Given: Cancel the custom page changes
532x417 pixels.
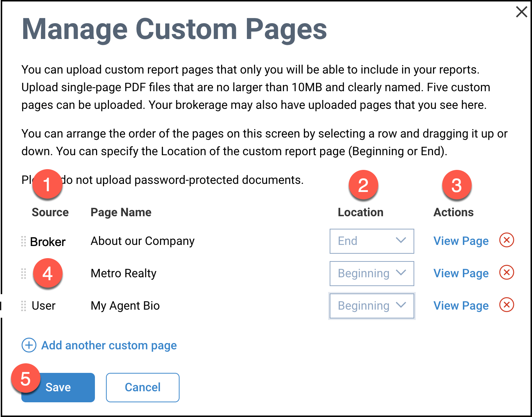Looking at the screenshot, I should click(x=143, y=388).
